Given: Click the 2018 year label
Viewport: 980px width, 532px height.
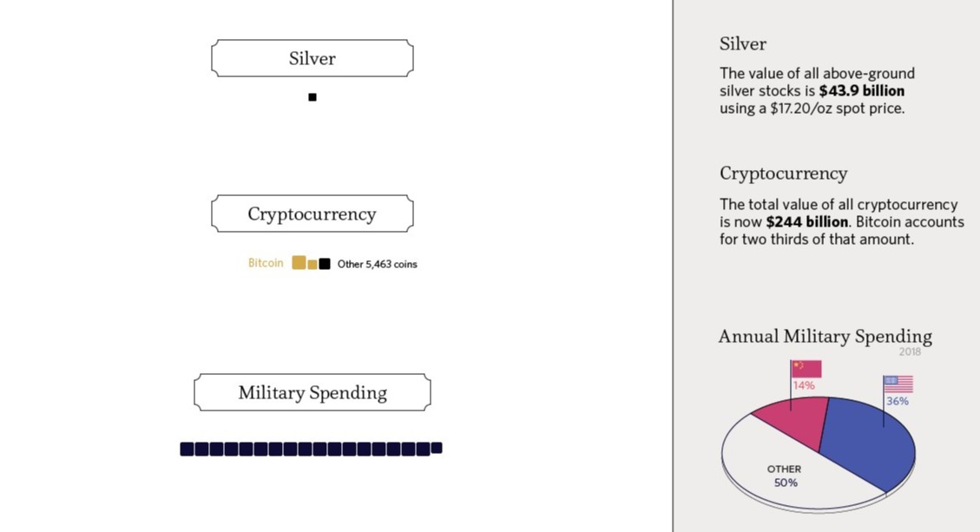Looking at the screenshot, I should pos(910,352).
